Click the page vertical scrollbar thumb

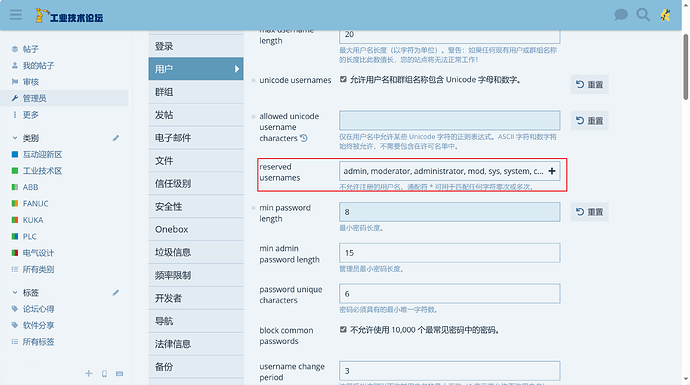click(x=686, y=67)
